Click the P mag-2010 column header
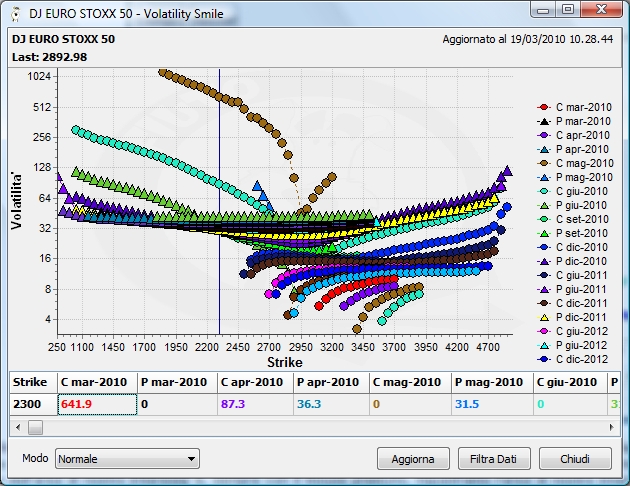This screenshot has height=486, width=630. click(492, 382)
